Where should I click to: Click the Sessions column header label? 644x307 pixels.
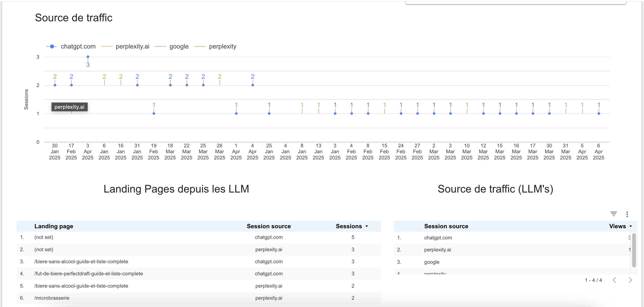(349, 226)
